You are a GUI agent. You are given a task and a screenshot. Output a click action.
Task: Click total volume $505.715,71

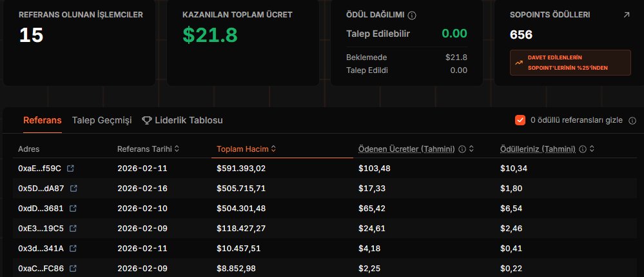click(x=241, y=189)
